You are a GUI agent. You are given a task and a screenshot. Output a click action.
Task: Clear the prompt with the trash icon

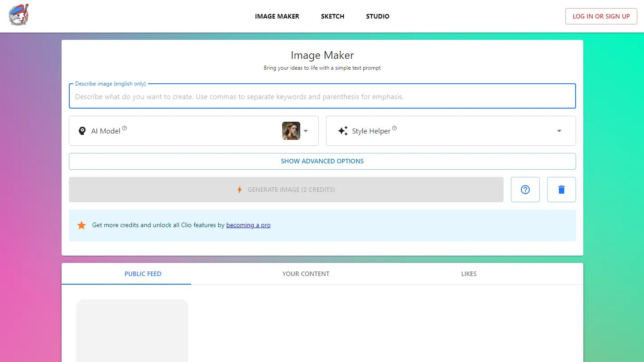tap(562, 190)
